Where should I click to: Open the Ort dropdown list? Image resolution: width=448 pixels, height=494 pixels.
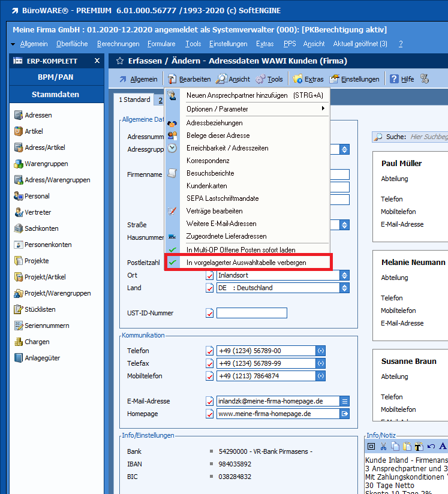[x=344, y=275]
